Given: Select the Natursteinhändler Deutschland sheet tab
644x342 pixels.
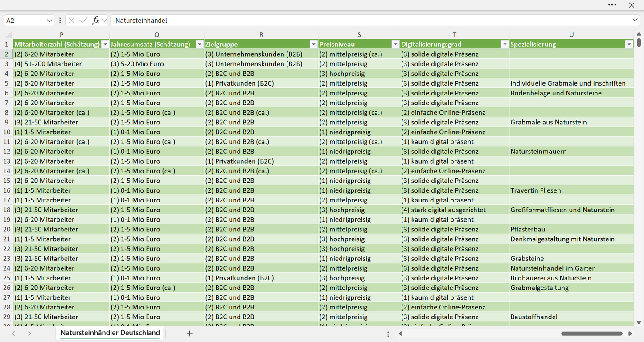Looking at the screenshot, I should (110, 333).
